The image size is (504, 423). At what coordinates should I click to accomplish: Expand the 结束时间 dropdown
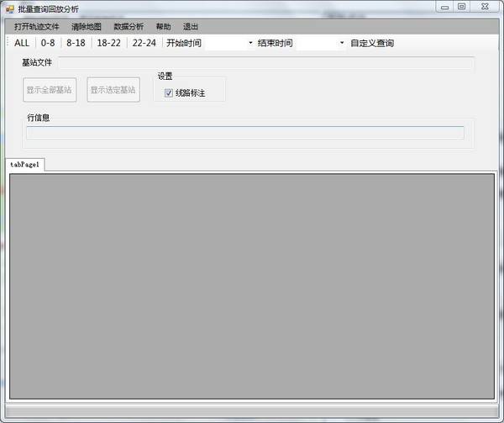[x=342, y=43]
